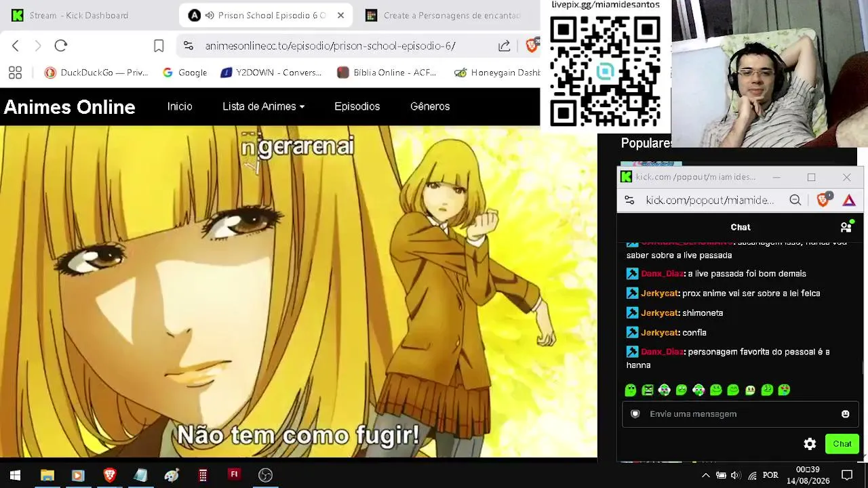The image size is (868, 488).
Task: Select the third quick emote in chat
Action: (665, 390)
